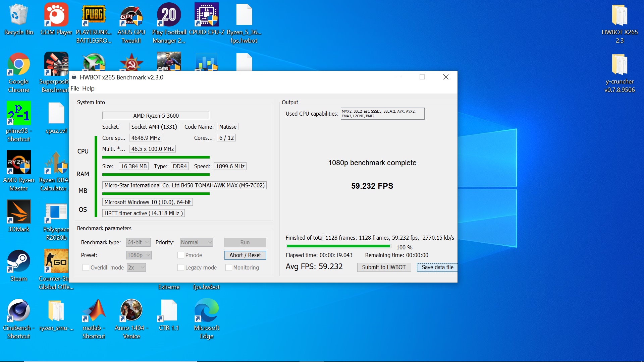Click the HPET timer active field
The image size is (644, 362).
pos(144,213)
